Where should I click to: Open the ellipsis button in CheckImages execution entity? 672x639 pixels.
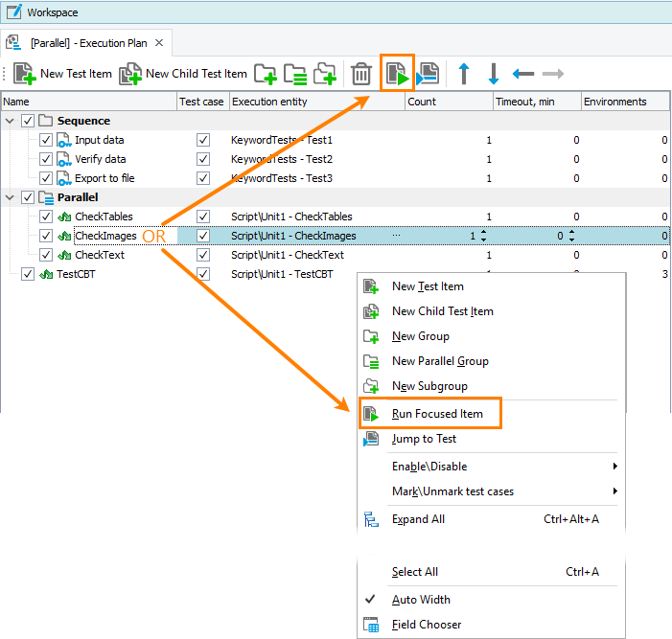point(396,235)
